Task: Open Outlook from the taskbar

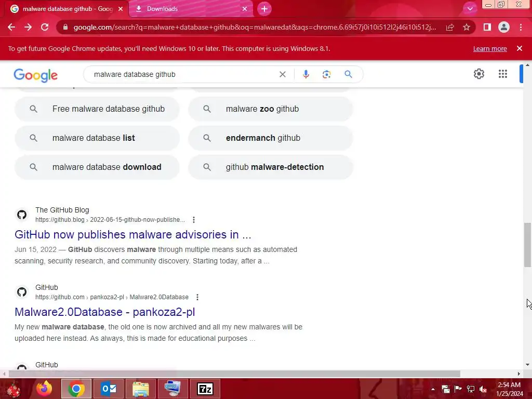Action: [x=109, y=389]
